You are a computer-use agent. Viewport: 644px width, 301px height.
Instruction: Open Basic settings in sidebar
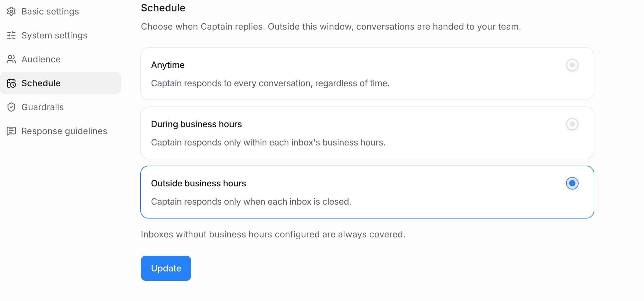tap(60, 11)
